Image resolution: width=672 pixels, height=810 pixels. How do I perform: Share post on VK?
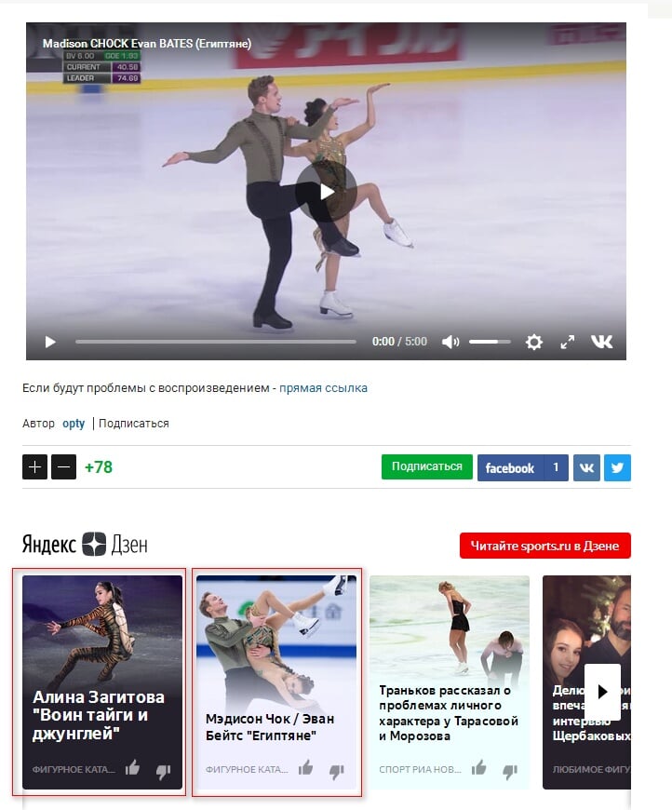(x=586, y=467)
